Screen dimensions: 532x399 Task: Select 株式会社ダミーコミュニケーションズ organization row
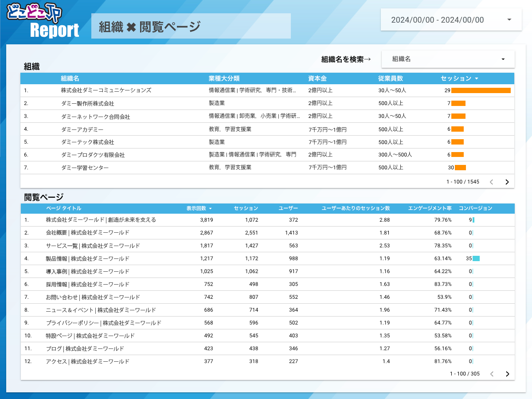point(106,90)
